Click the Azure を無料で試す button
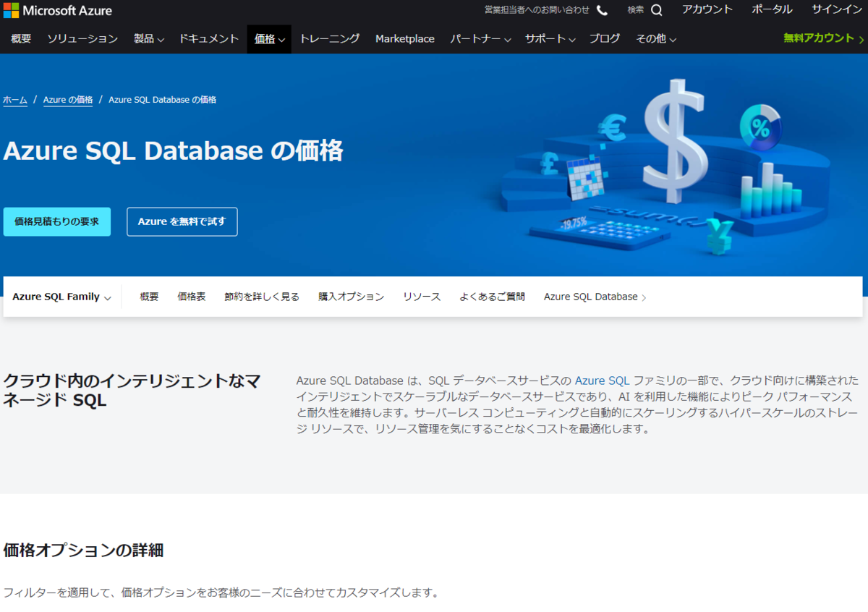 pyautogui.click(x=182, y=221)
